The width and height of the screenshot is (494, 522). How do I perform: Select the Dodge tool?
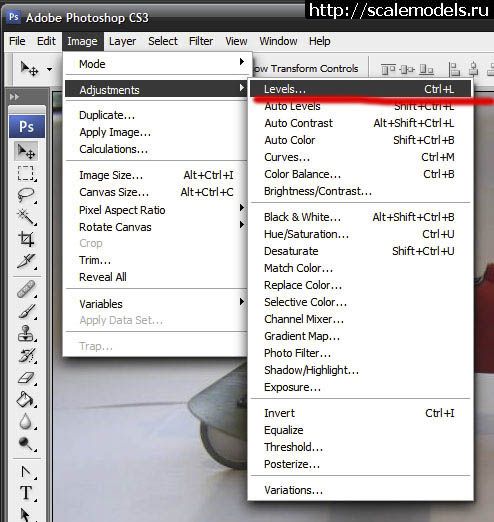(26, 443)
